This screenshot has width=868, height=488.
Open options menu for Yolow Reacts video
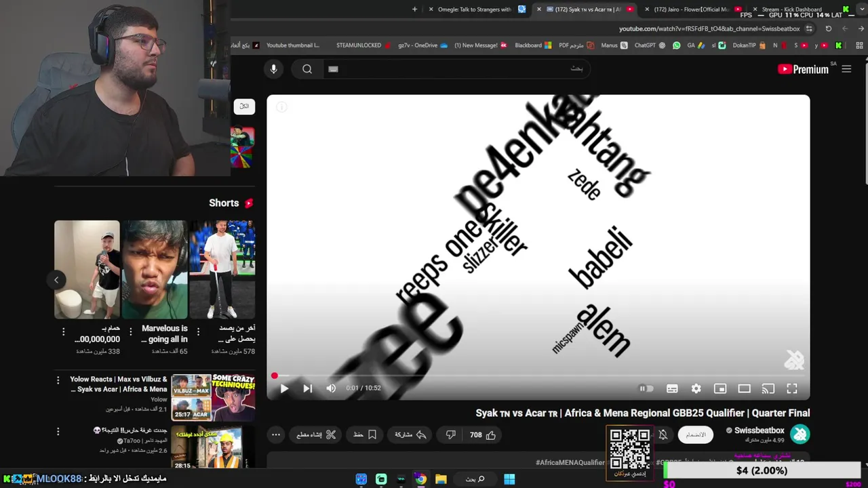[58, 380]
